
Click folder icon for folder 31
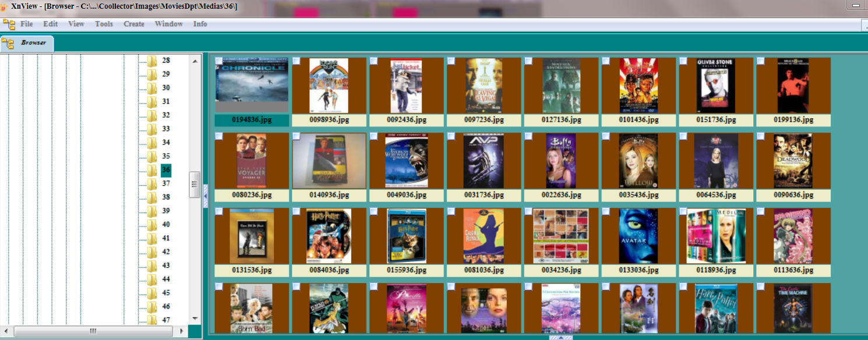tap(152, 101)
